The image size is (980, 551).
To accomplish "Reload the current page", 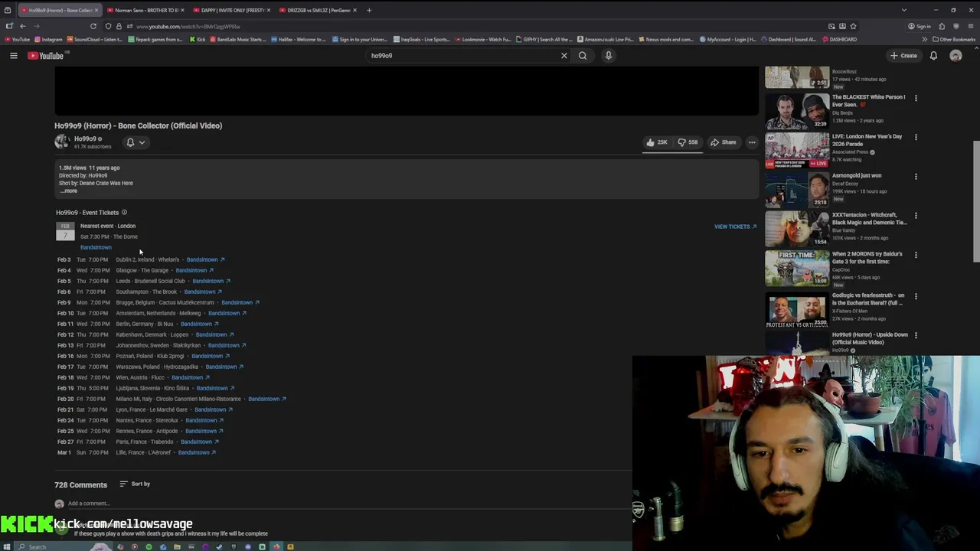I will pos(93,26).
